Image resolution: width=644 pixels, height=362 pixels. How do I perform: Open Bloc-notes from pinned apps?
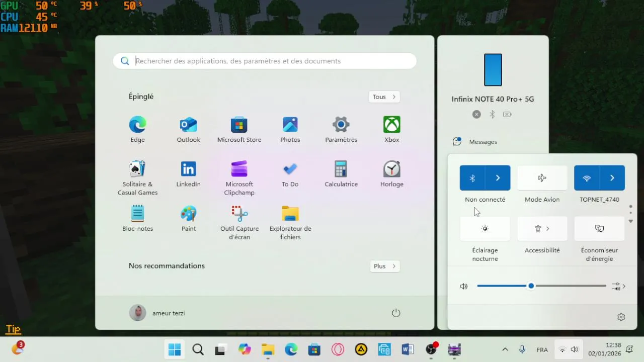pos(137,218)
